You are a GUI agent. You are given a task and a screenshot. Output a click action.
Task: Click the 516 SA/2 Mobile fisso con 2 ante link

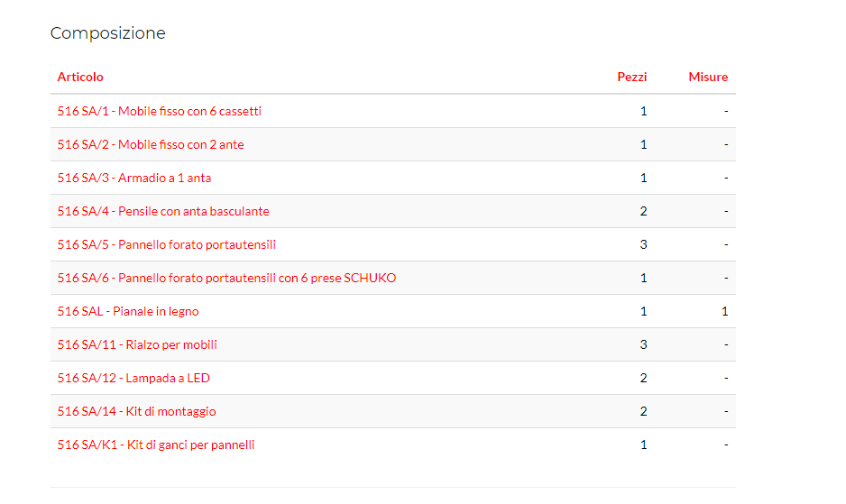point(151,144)
